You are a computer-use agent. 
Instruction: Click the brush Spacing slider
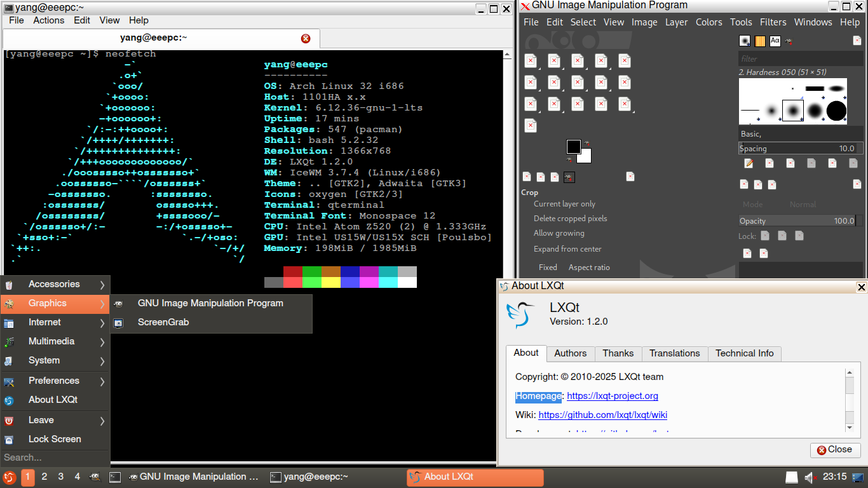pyautogui.click(x=801, y=149)
